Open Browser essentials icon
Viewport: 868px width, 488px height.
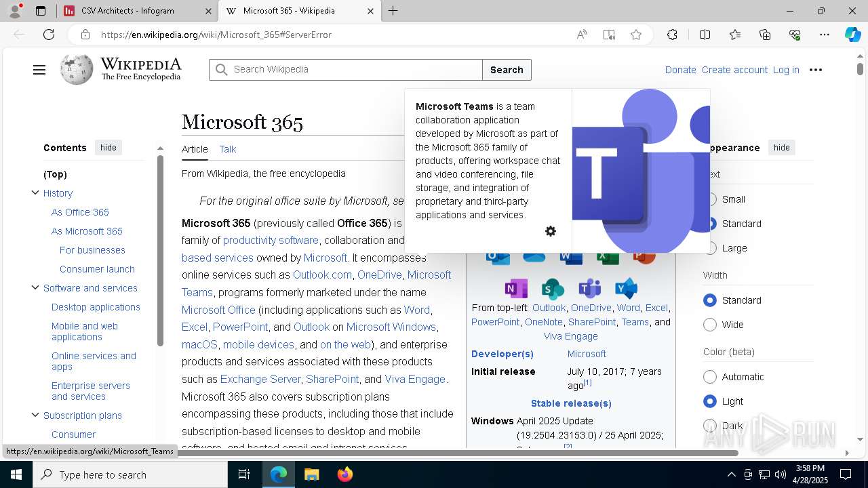click(x=795, y=35)
